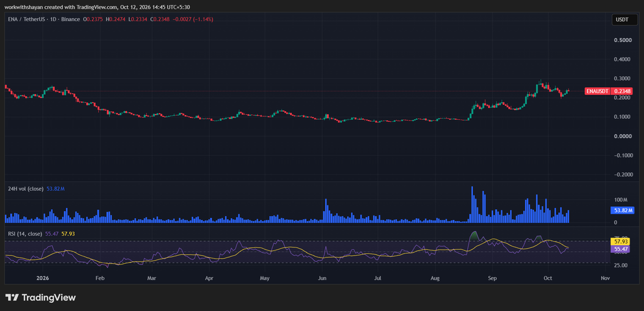This screenshot has width=644, height=311.
Task: Click the Jun label on time axis
Action: tap(322, 278)
